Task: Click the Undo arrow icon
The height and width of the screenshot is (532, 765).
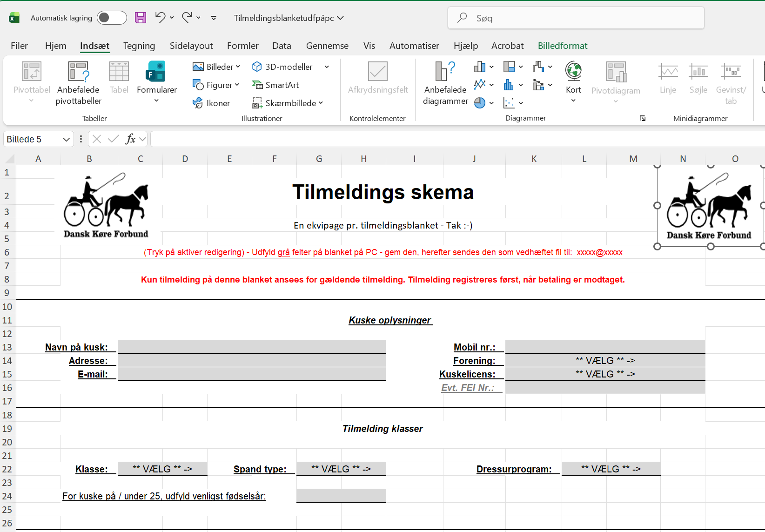Action: (160, 18)
